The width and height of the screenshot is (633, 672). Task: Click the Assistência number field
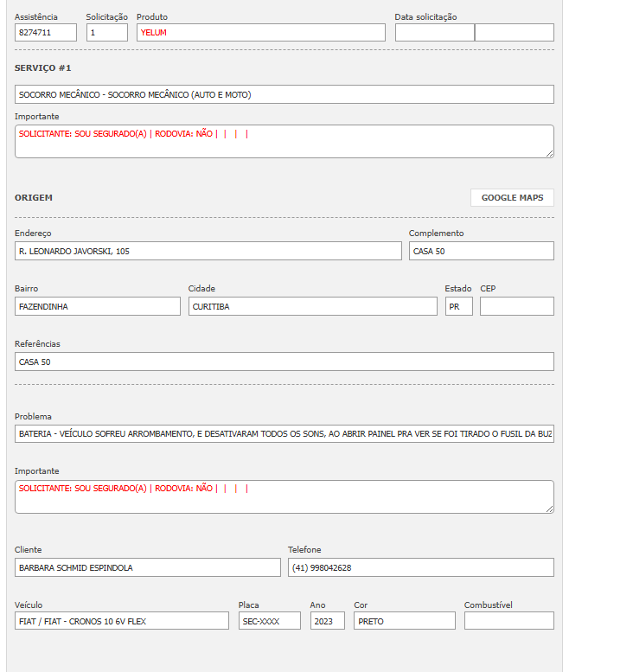click(x=46, y=33)
